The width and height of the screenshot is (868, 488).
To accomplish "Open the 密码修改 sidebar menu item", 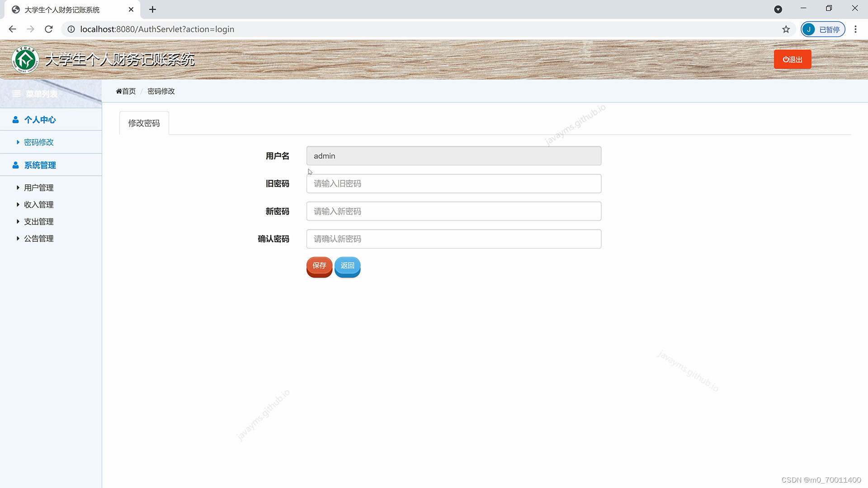I will [x=39, y=142].
